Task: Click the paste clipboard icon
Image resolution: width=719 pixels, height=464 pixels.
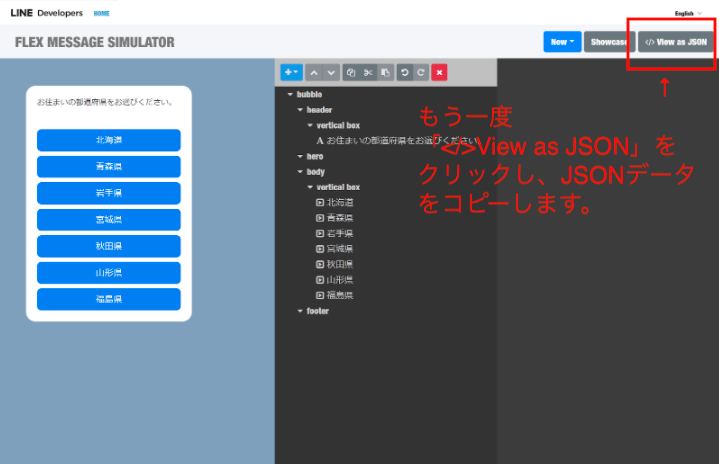Action: [x=385, y=72]
